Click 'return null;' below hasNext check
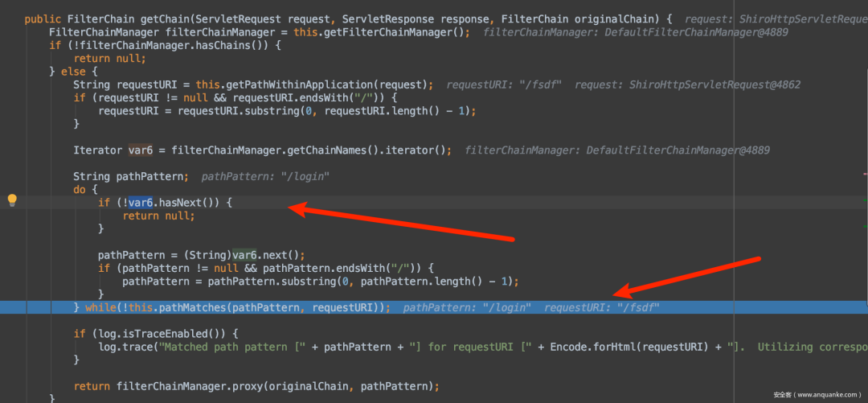Viewport: 868px width, 403px height. pos(159,216)
